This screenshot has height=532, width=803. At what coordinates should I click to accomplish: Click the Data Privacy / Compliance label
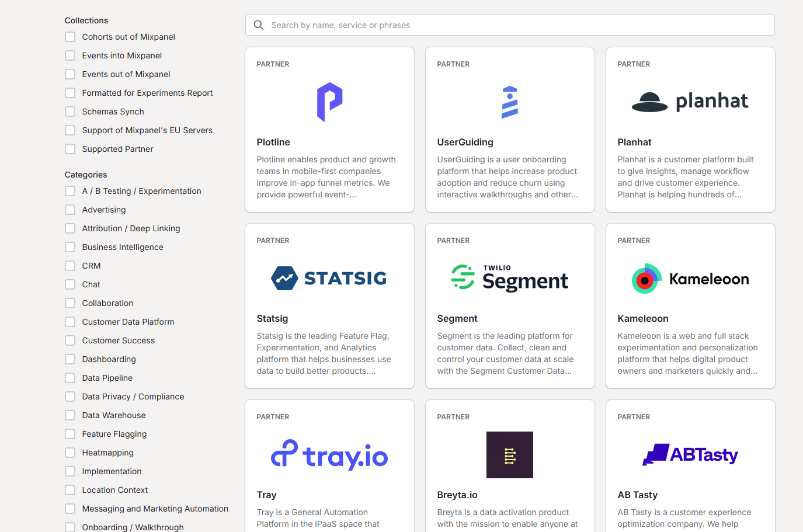[x=133, y=397]
